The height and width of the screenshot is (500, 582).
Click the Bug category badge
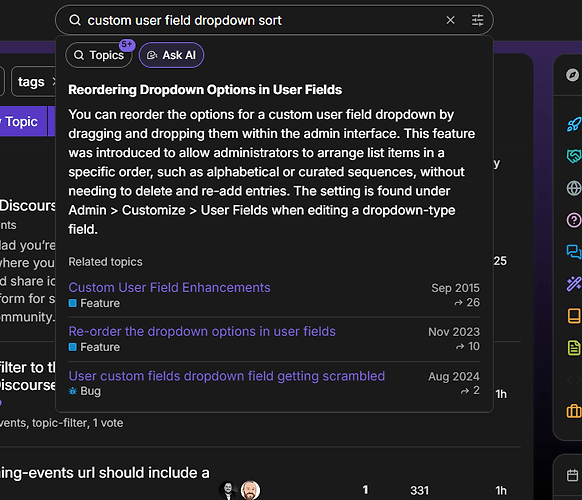point(85,391)
